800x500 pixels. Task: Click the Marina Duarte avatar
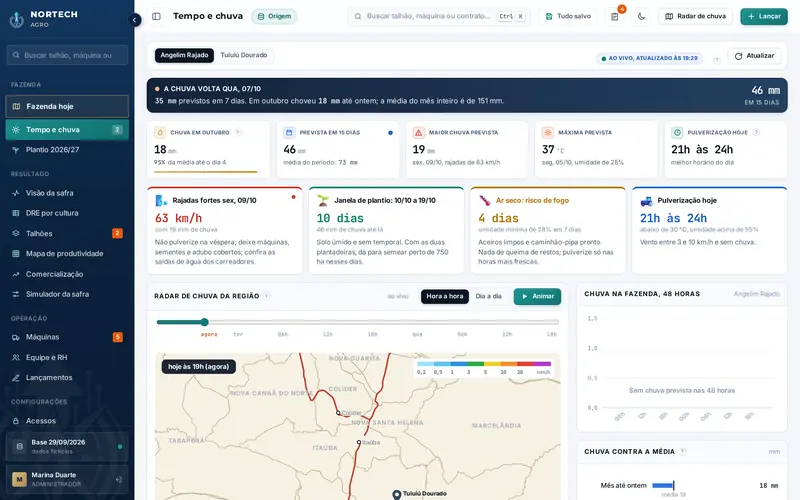tap(19, 480)
